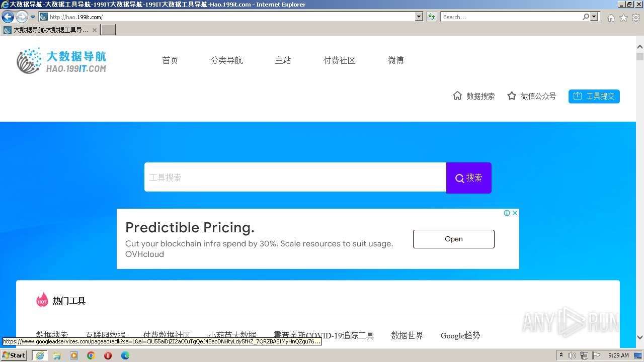Open the IE Tools gear icon

pyautogui.click(x=636, y=18)
